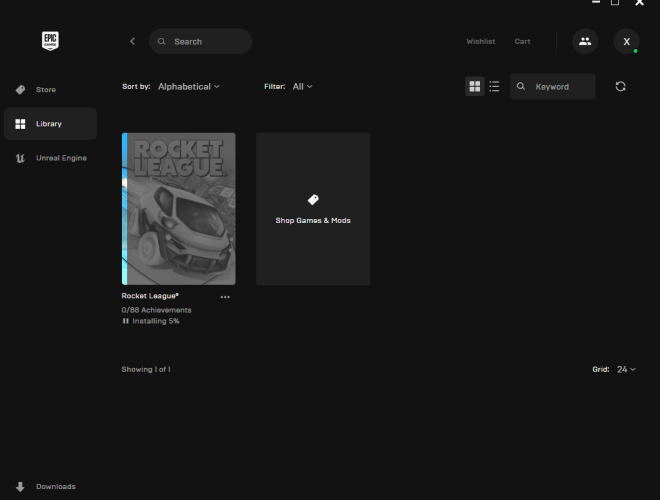Click the Library grid icon in sidebar
The width and height of the screenshot is (660, 500).
[20, 124]
